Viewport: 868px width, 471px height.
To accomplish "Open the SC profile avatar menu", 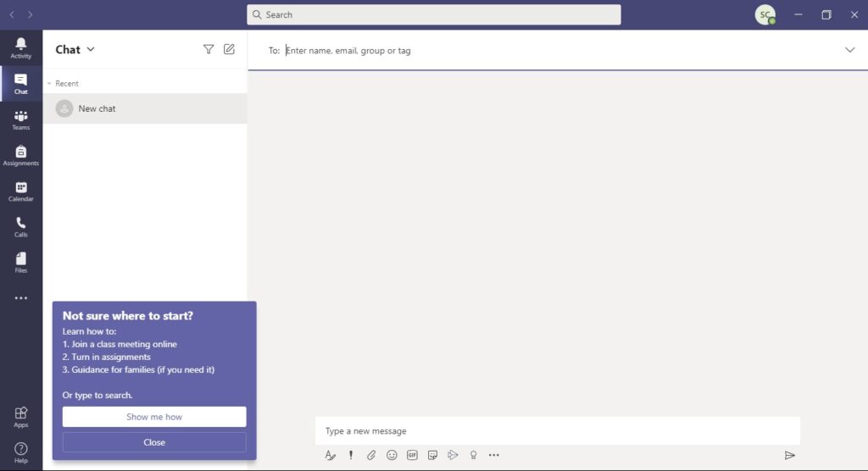I will point(765,15).
